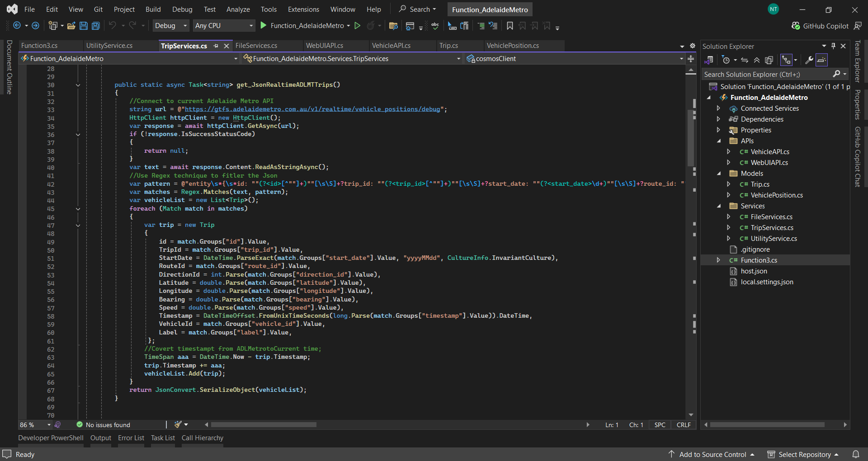
Task: Toggle a bookmark with the bookmark icon
Action: (509, 26)
